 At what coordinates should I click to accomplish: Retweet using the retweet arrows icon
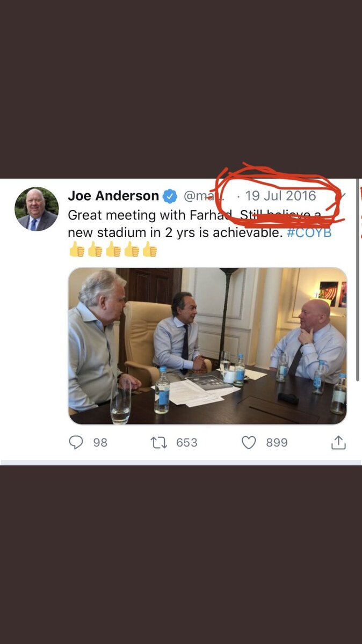point(158,442)
